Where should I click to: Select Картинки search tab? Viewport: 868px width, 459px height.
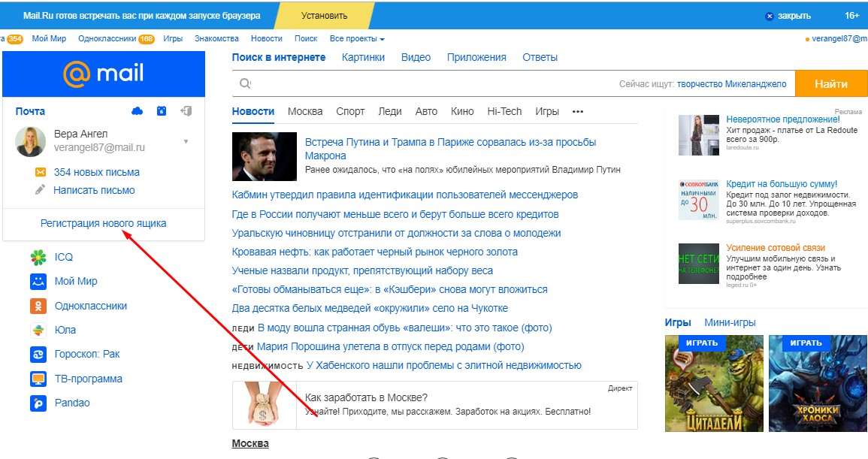(363, 57)
